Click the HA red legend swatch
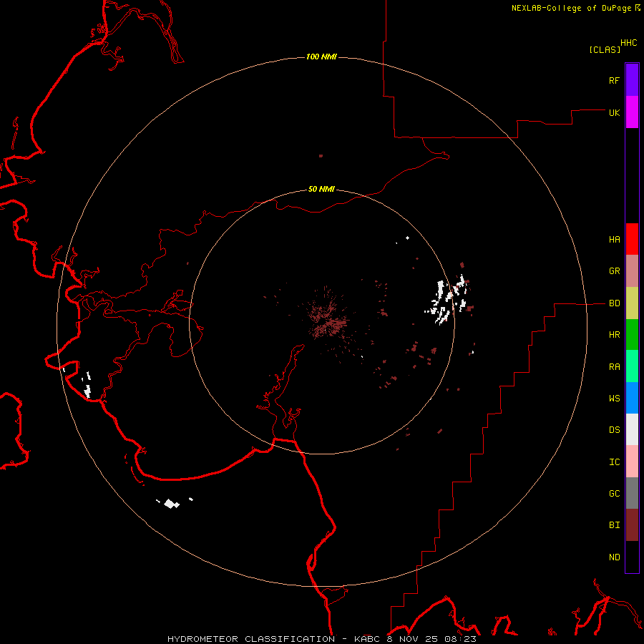 632,239
